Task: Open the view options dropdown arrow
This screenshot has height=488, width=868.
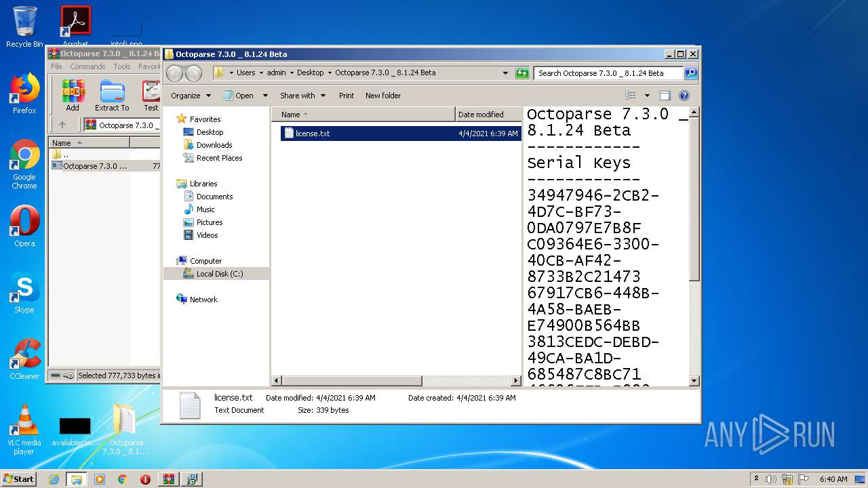Action: [x=647, y=96]
